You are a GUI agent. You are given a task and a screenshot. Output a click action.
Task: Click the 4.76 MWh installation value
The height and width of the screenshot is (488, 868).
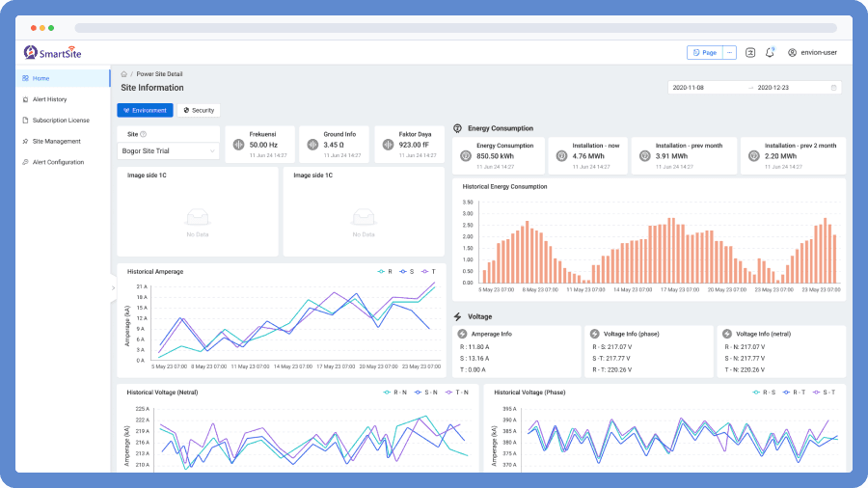coord(588,156)
